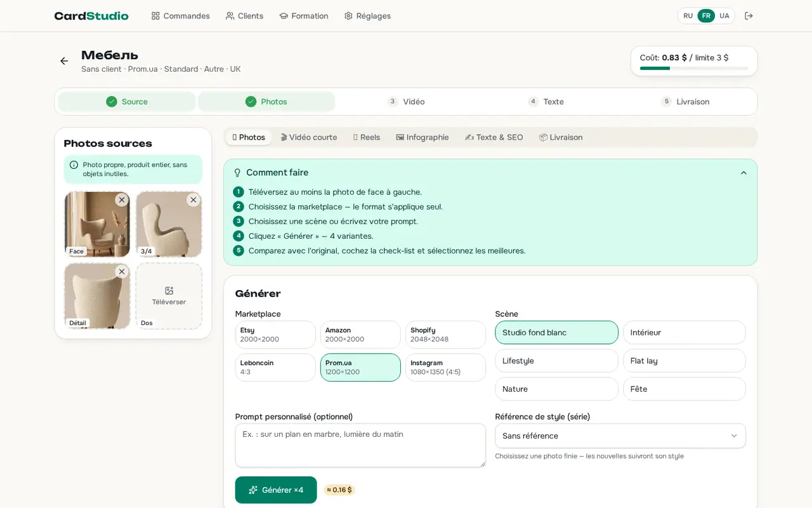Select the Prom.ua 1200×1200 marketplace
Screen dimensions: 812x508
point(360,368)
